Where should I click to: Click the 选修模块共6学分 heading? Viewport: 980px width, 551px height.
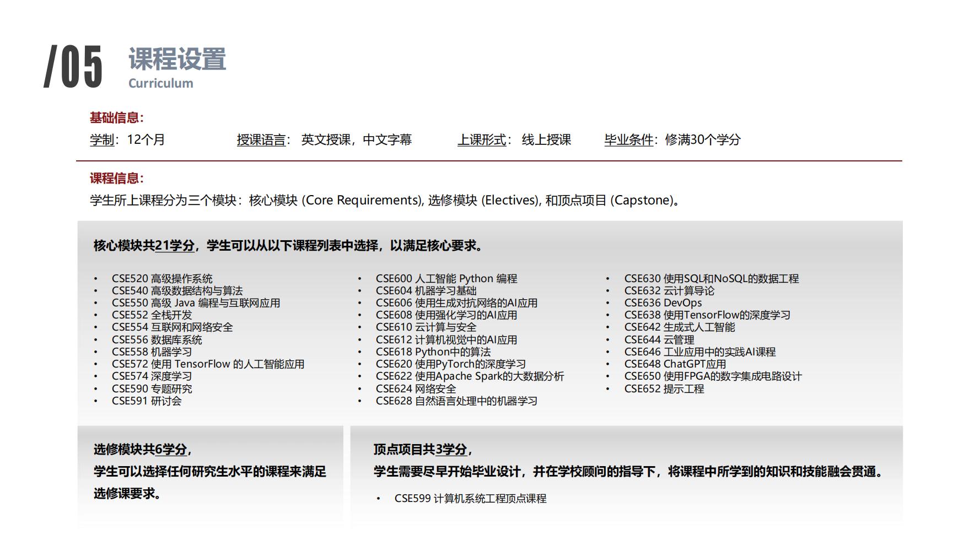click(141, 450)
